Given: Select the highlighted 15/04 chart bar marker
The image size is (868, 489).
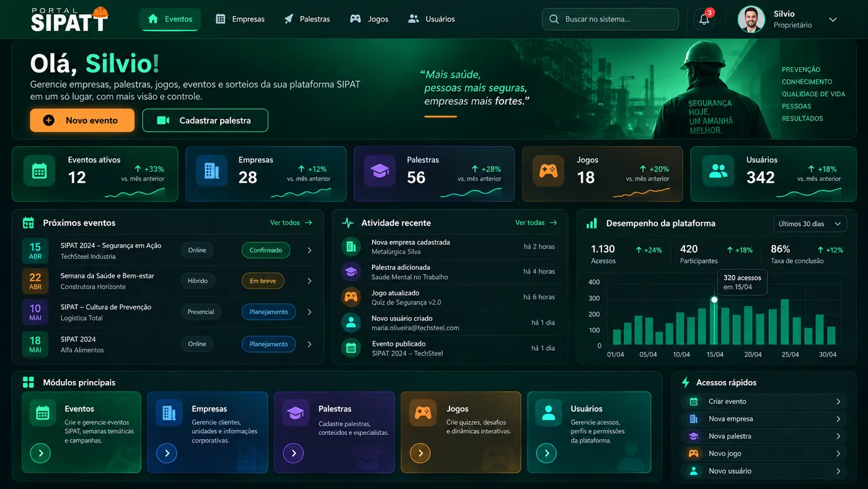Looking at the screenshot, I should [x=714, y=300].
